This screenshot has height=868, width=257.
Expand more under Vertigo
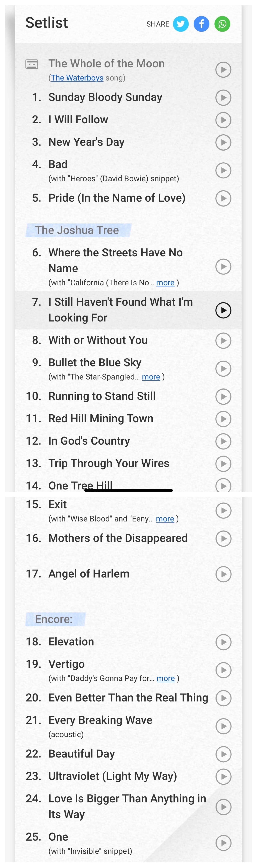point(165,678)
